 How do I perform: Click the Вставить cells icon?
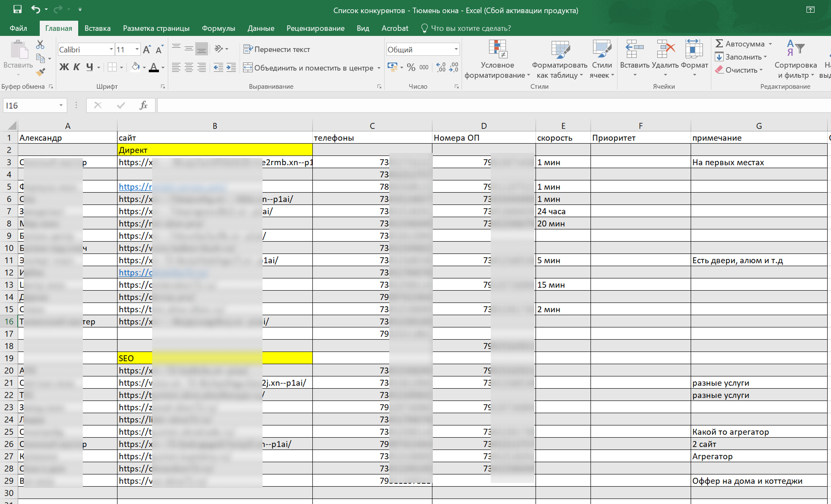coord(634,49)
